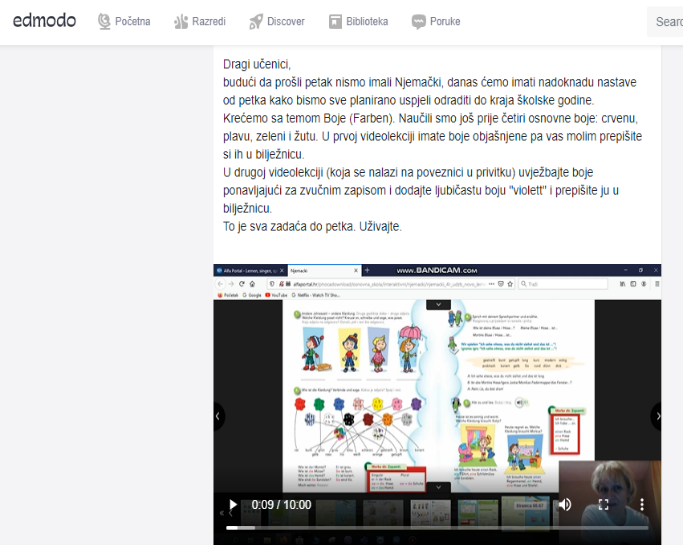Click the Alfa Portal tab in recorded browser
683x545 pixels.
[x=250, y=271]
